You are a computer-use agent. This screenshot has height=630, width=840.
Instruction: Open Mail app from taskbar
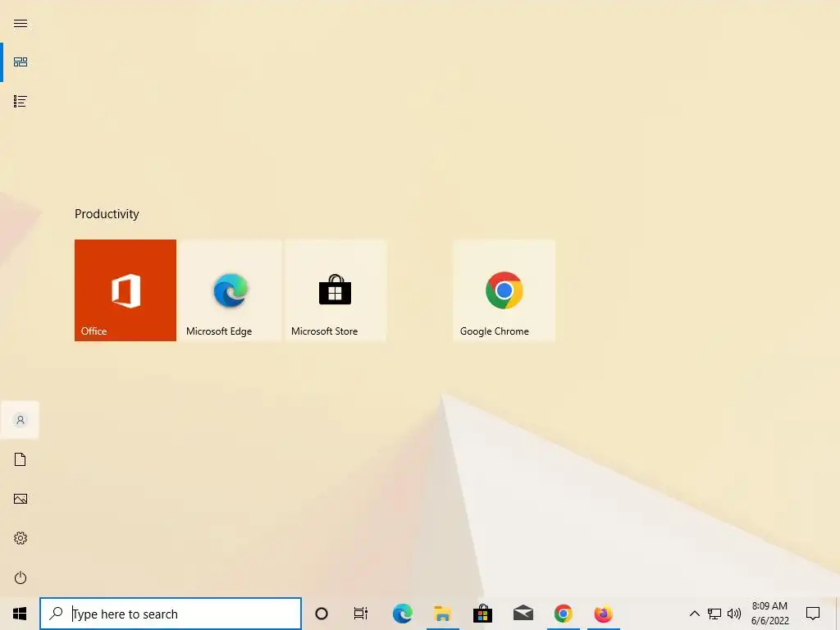click(523, 614)
